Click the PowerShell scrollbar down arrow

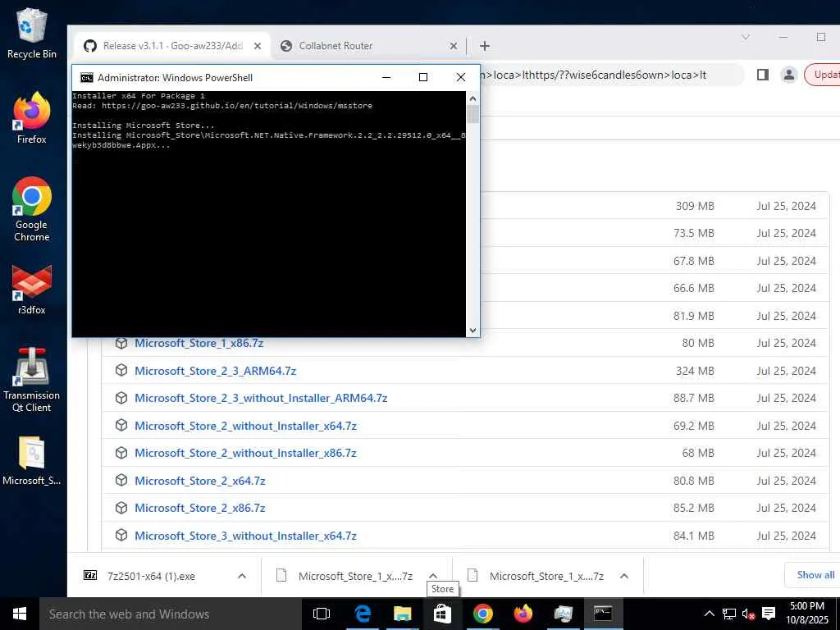pos(472,330)
